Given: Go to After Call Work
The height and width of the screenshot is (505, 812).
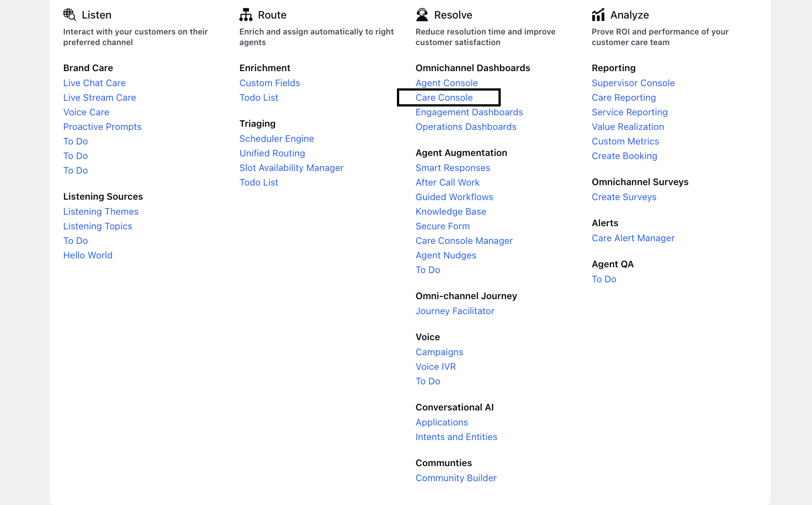Looking at the screenshot, I should tap(448, 182).
